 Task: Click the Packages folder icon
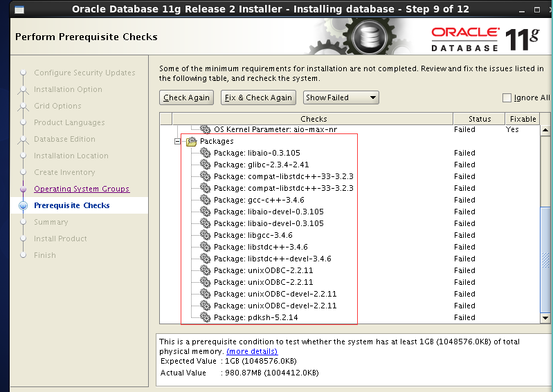click(x=191, y=141)
